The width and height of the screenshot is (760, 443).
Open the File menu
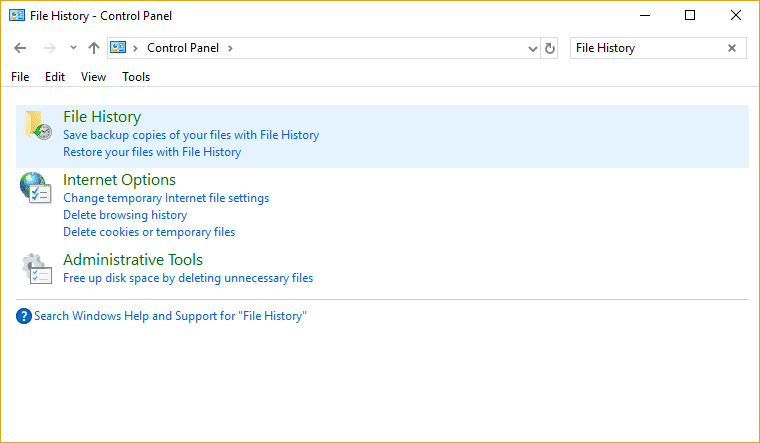(20, 77)
